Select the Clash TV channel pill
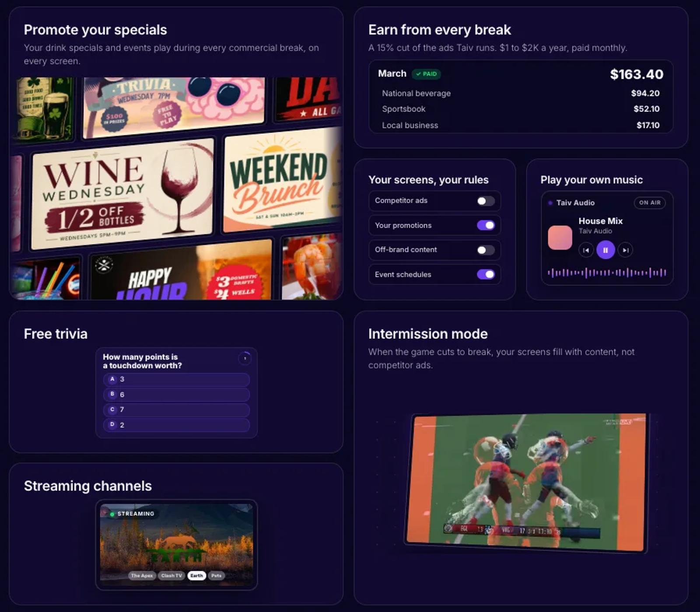This screenshot has height=612, width=700. [x=171, y=575]
